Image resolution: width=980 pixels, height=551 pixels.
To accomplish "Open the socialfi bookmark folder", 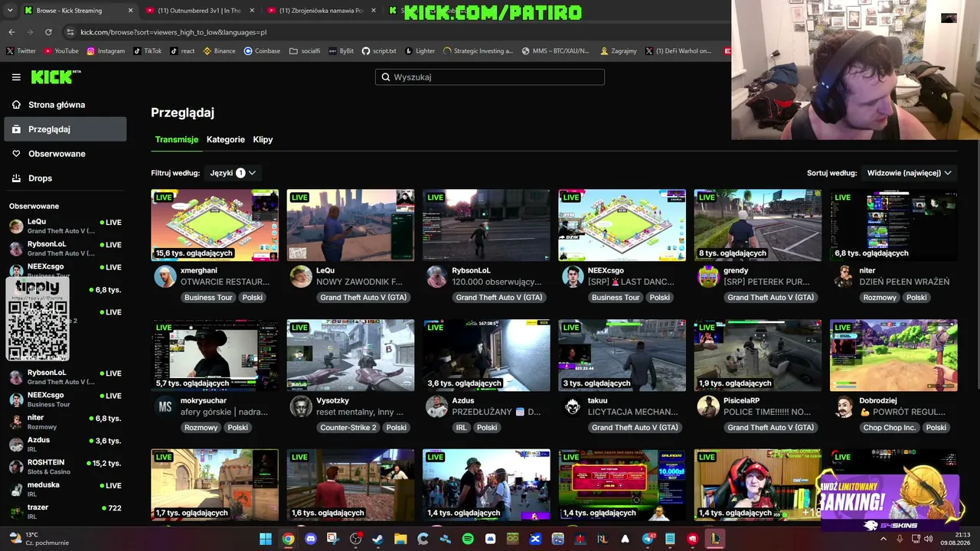I will (305, 51).
